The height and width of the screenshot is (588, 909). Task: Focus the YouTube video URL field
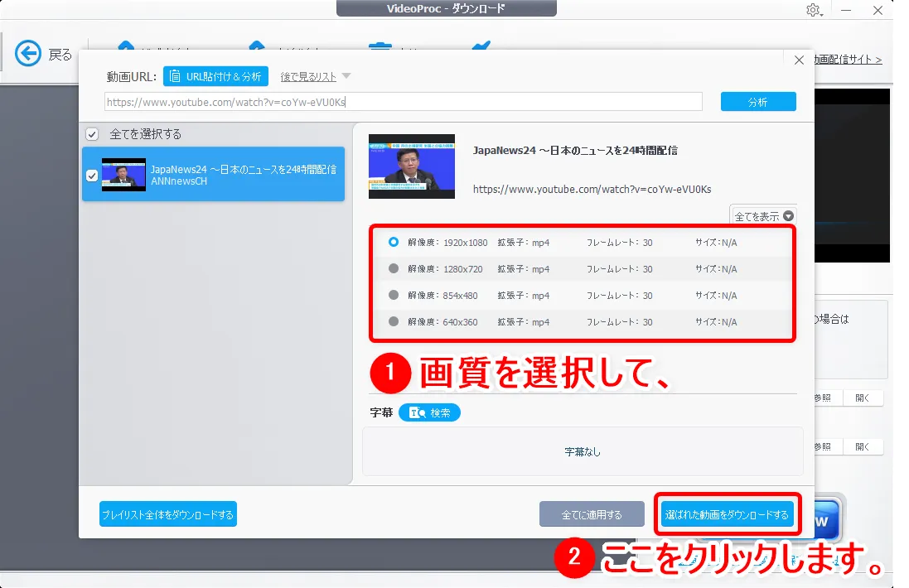coord(404,102)
